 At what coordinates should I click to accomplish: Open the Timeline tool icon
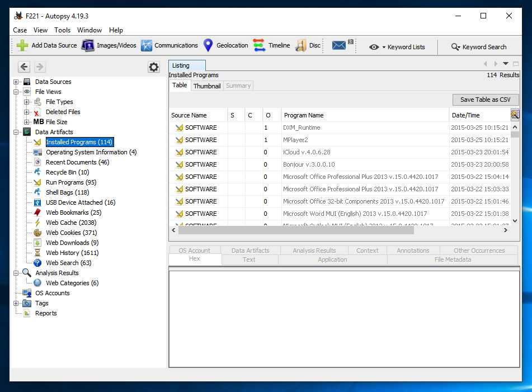[x=260, y=45]
